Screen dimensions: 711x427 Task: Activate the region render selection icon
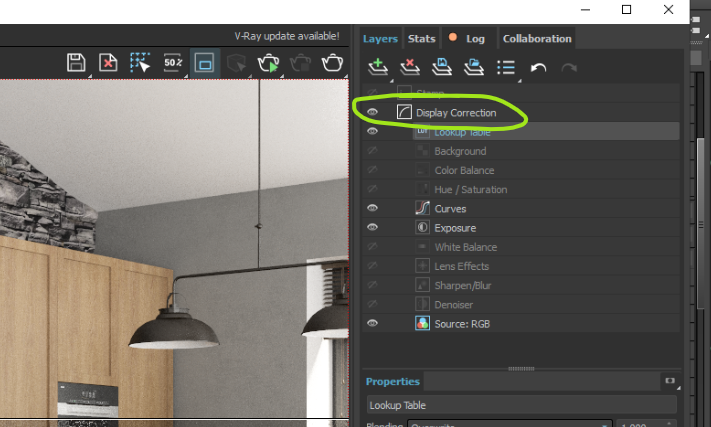[x=140, y=63]
